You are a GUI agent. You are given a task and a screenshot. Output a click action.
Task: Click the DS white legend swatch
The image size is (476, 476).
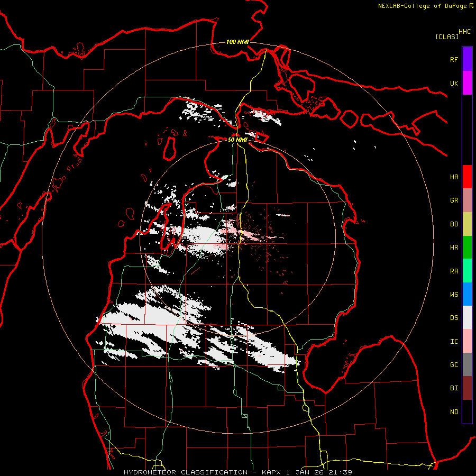coord(467,317)
